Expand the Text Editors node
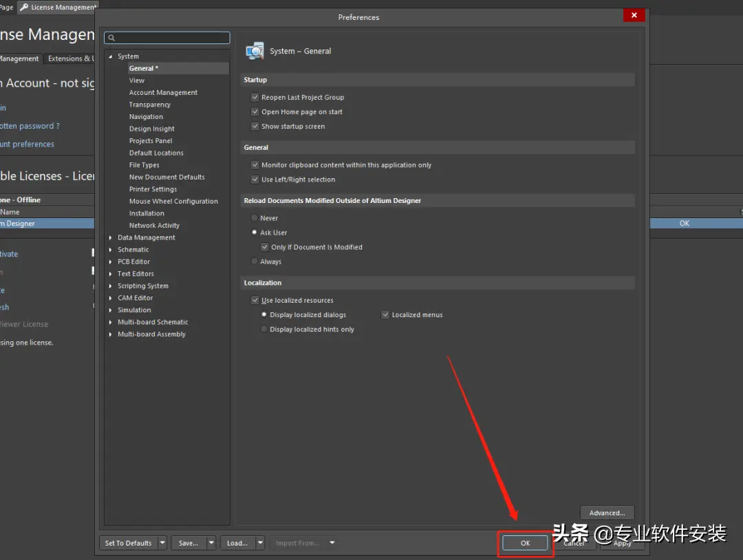This screenshot has height=560, width=743. [110, 274]
